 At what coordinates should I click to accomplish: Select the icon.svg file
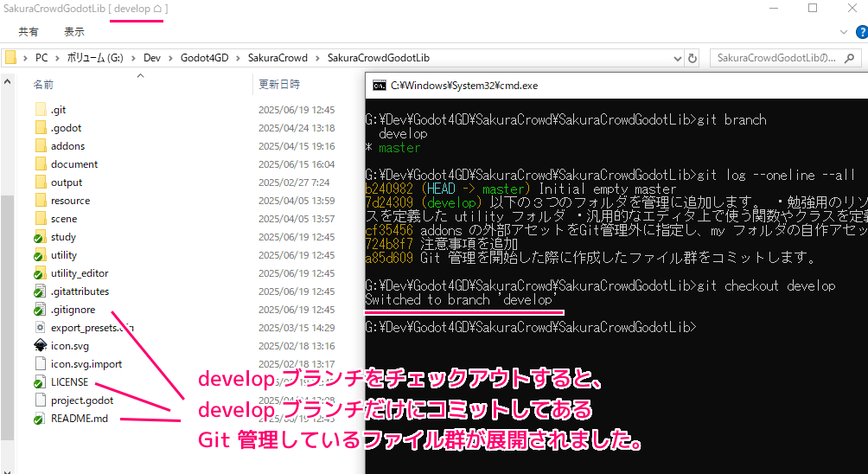click(x=70, y=346)
